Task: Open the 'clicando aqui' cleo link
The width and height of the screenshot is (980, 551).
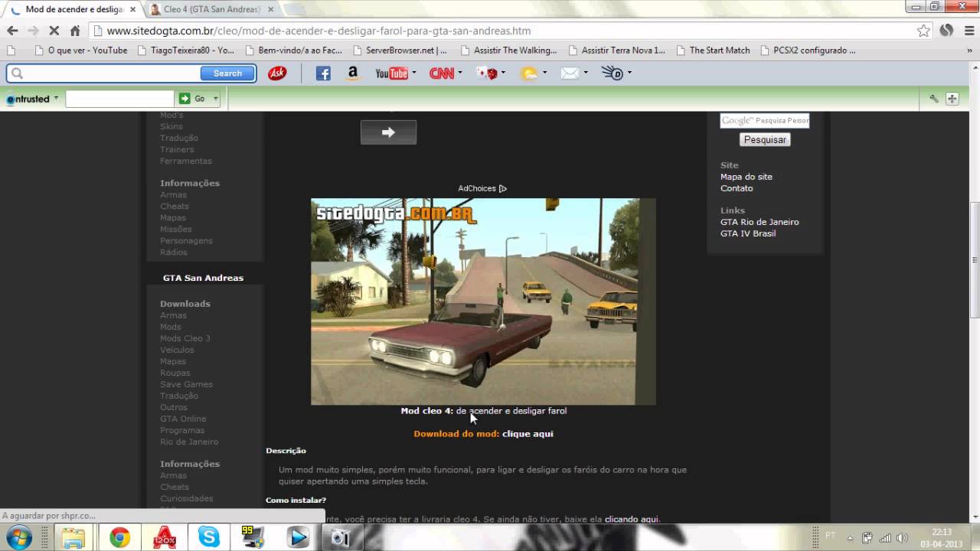Action: pos(632,519)
